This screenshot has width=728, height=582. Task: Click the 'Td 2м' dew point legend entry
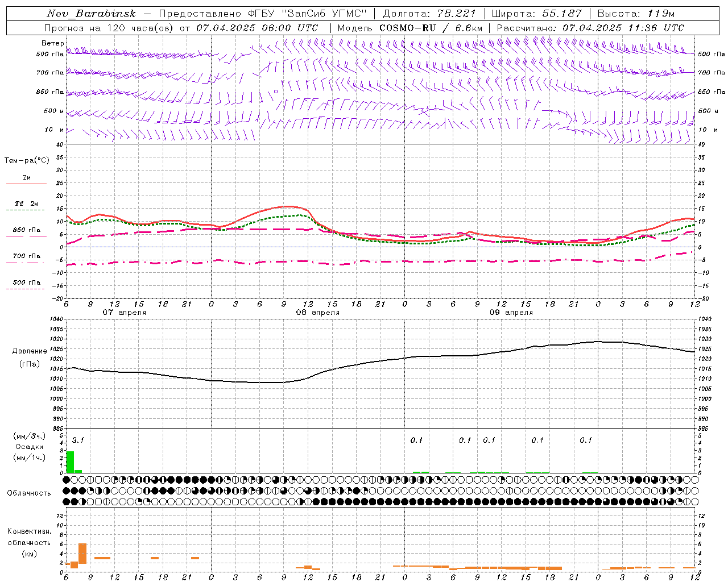(26, 203)
